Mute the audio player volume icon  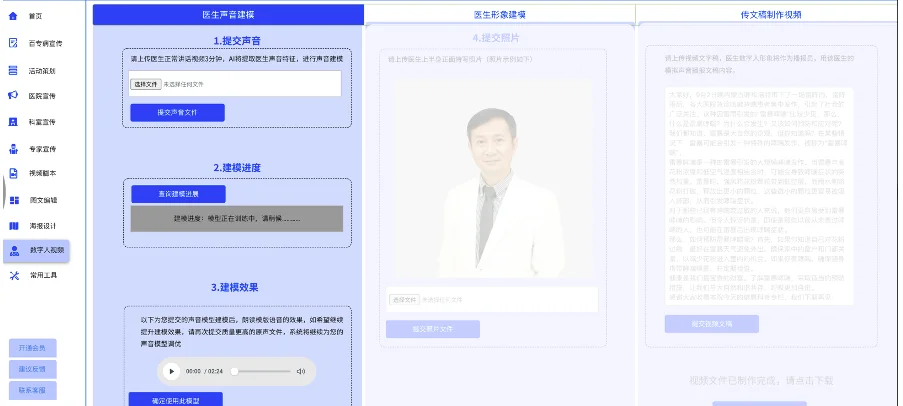tap(301, 371)
